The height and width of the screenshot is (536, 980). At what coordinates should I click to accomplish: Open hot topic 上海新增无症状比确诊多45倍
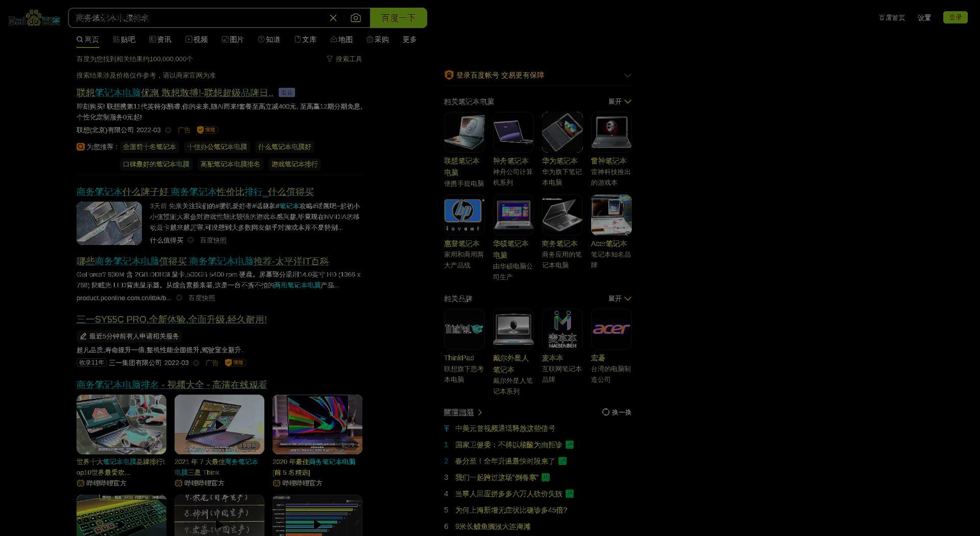tap(511, 510)
